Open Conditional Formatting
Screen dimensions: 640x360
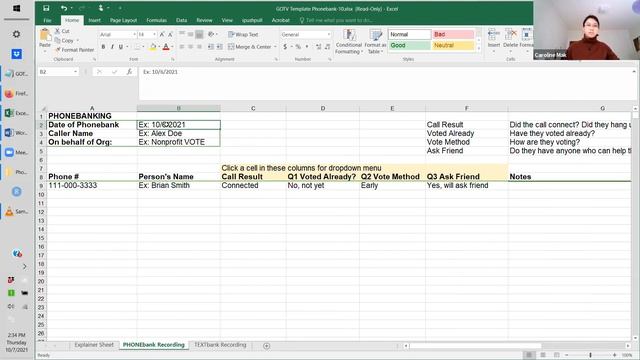tap(349, 42)
